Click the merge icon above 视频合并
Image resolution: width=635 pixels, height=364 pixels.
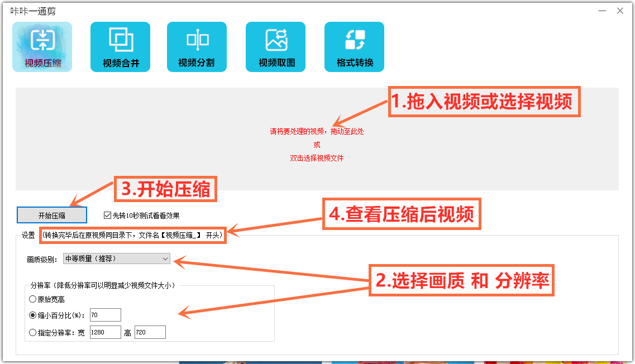coord(120,39)
